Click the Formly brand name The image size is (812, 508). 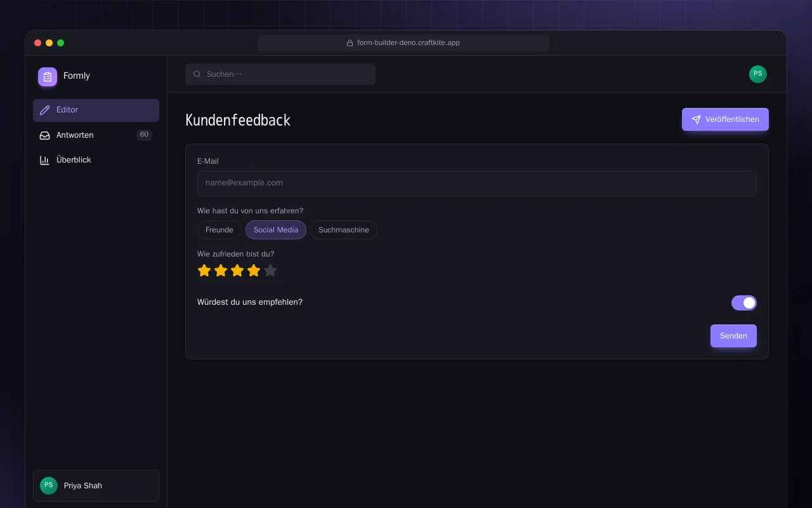77,76
